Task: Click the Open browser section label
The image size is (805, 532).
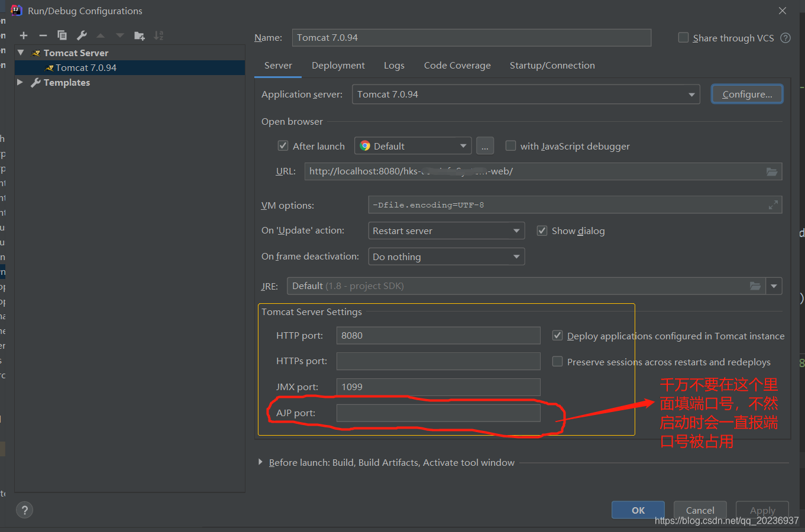Action: [x=292, y=121]
